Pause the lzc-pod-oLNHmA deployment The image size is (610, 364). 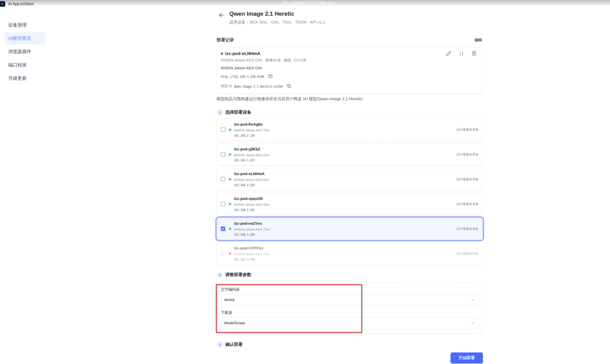[461, 53]
